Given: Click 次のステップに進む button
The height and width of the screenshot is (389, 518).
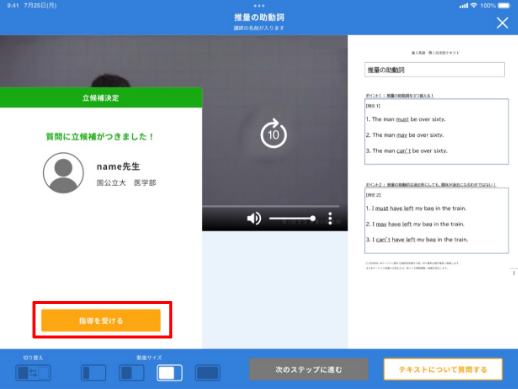Looking at the screenshot, I should 309,369.
